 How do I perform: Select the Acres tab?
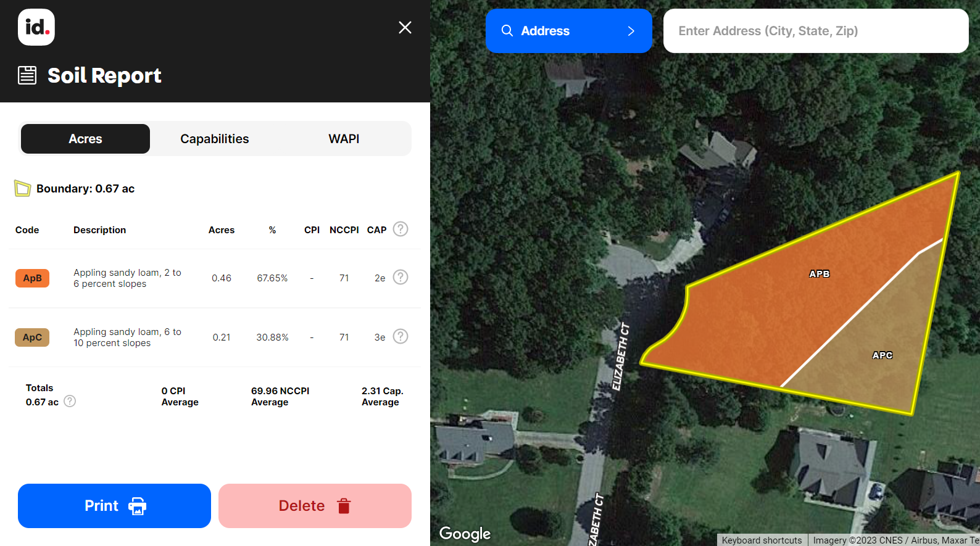85,139
